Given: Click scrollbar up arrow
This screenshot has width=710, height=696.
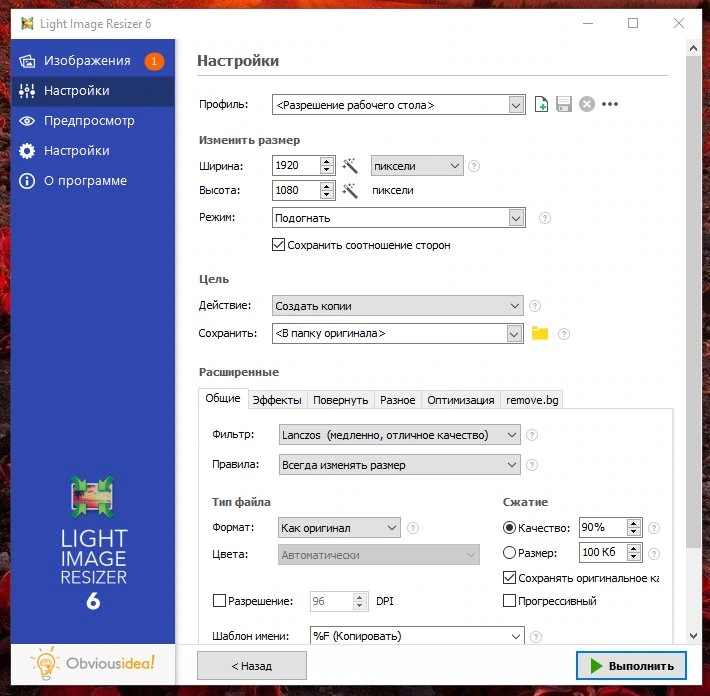Looking at the screenshot, I should point(693,48).
